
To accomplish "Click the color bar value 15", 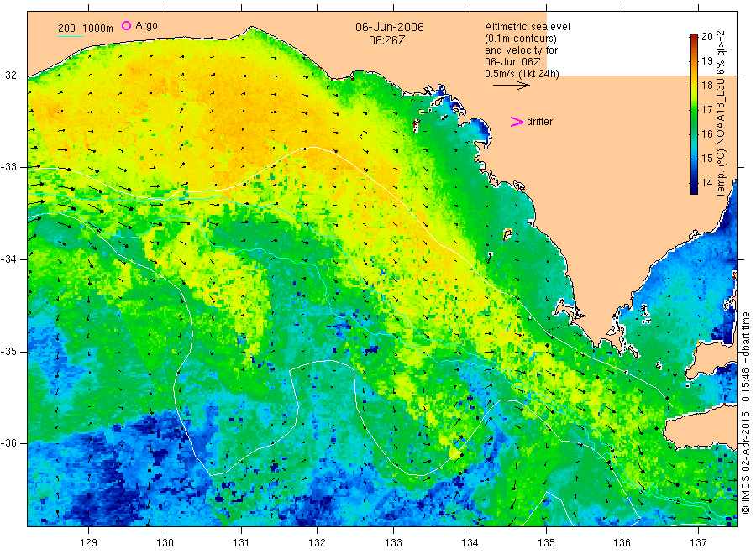I will (706, 159).
